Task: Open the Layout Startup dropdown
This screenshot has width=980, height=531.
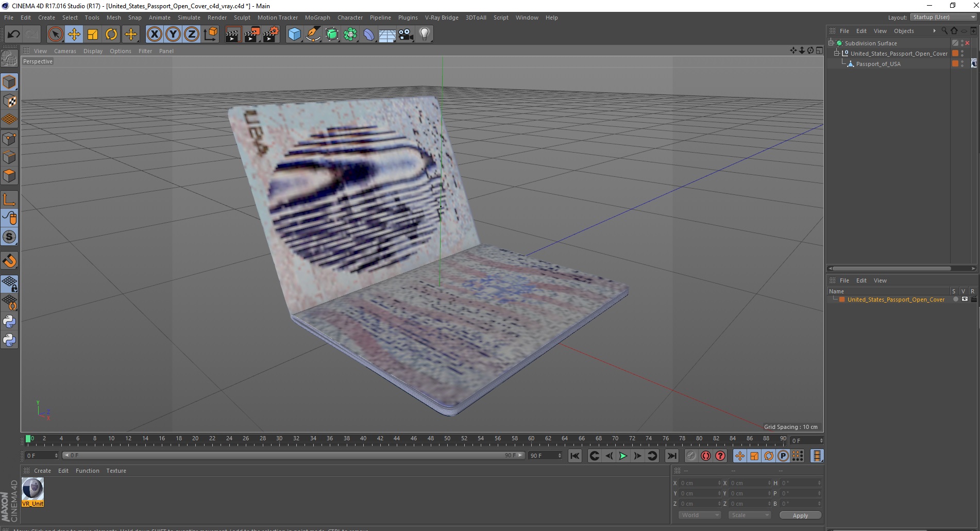Action: 943,17
